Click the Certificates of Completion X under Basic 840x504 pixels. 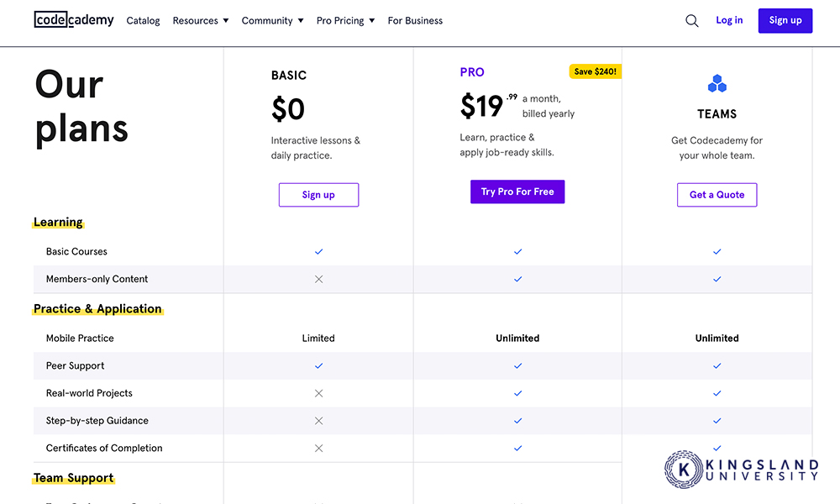318,449
